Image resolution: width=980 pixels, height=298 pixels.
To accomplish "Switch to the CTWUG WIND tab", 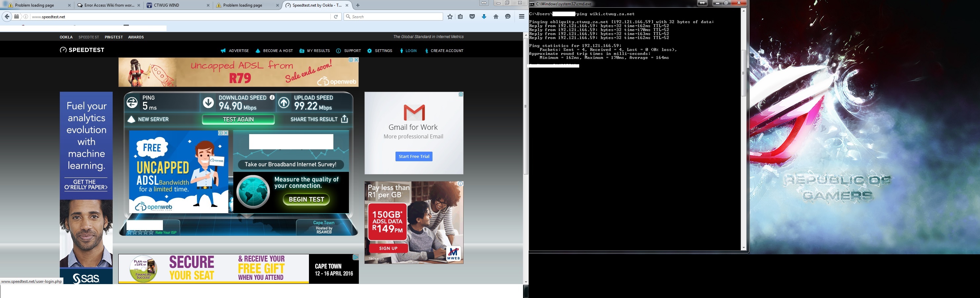I will coord(178,5).
